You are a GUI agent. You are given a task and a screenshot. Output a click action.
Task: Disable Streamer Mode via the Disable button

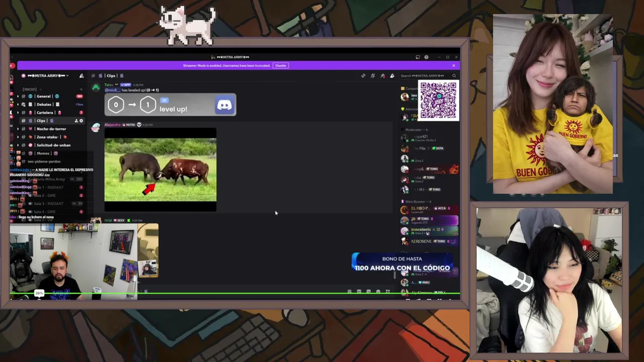point(281,65)
